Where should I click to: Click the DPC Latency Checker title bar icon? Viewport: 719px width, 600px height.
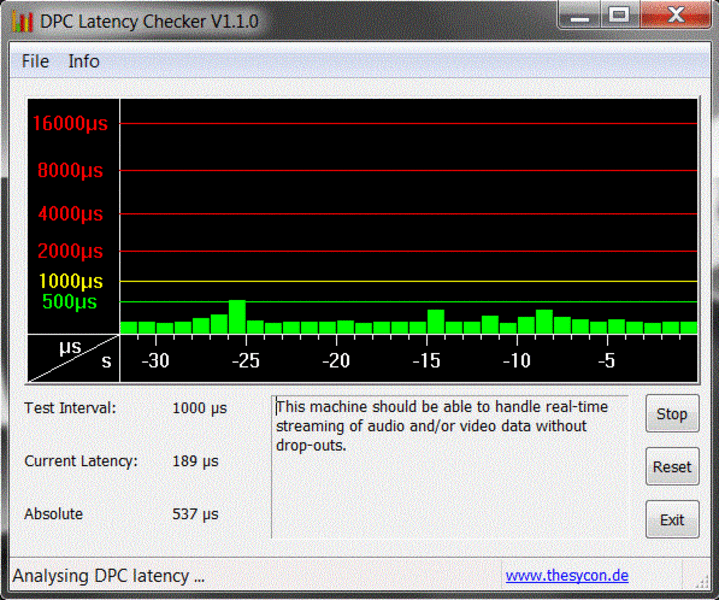pyautogui.click(x=23, y=22)
